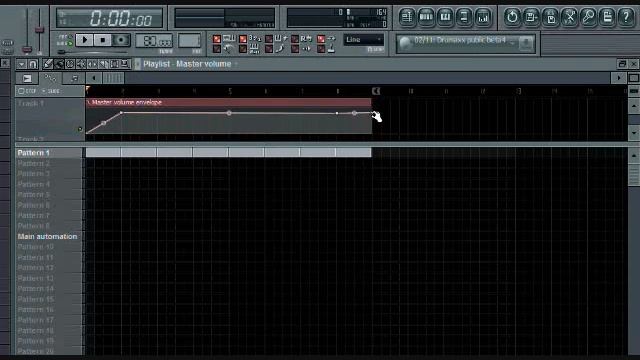The width and height of the screenshot is (640, 360).
Task: Enable the Step checkbox in playlist
Action: tap(21, 91)
